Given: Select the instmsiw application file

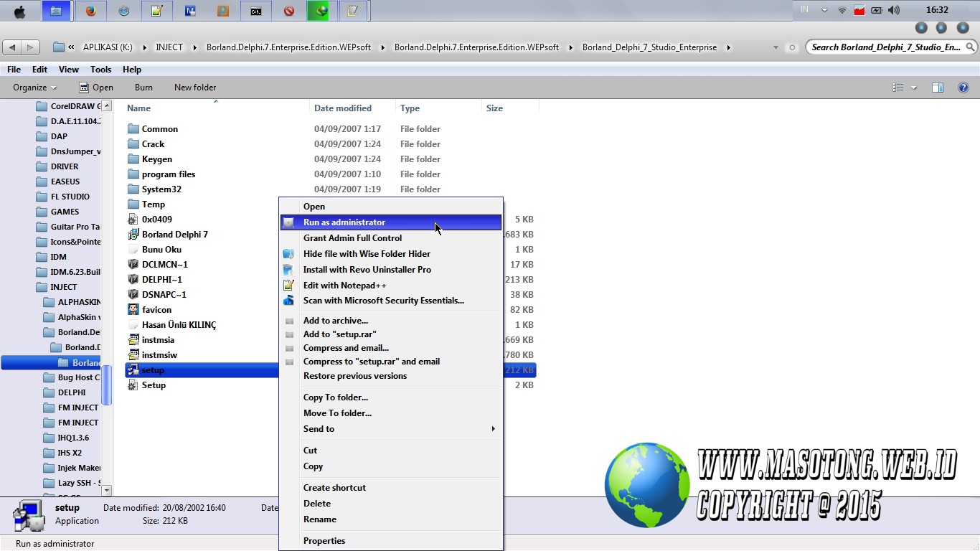Looking at the screenshot, I should tap(152, 355).
